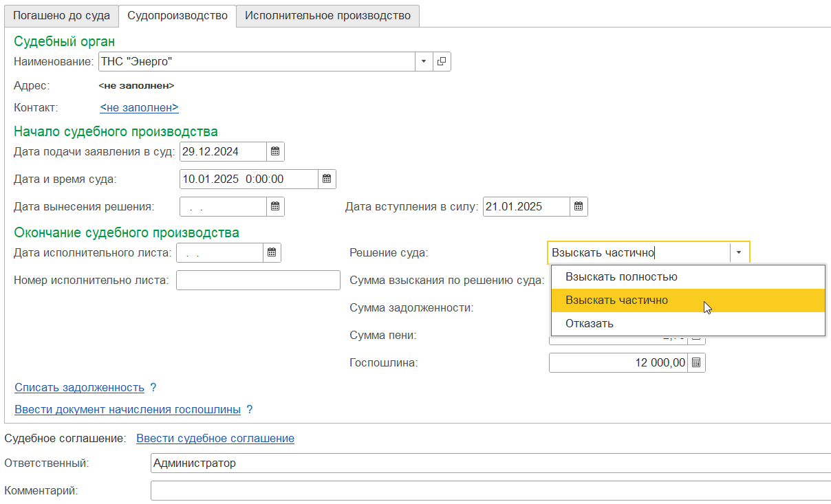Image resolution: width=831 pixels, height=504 pixels.
Task: Open the court body record button
Action: [442, 62]
